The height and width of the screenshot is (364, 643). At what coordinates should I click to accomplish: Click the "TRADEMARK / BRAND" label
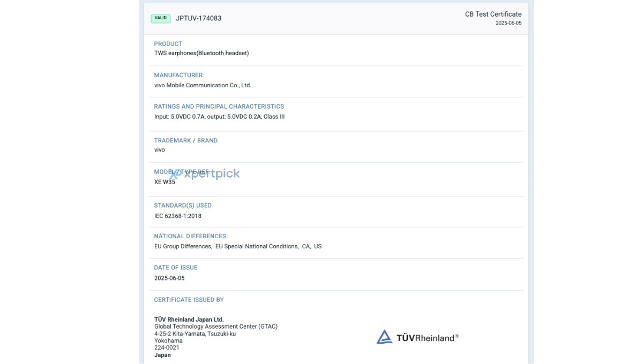186,140
